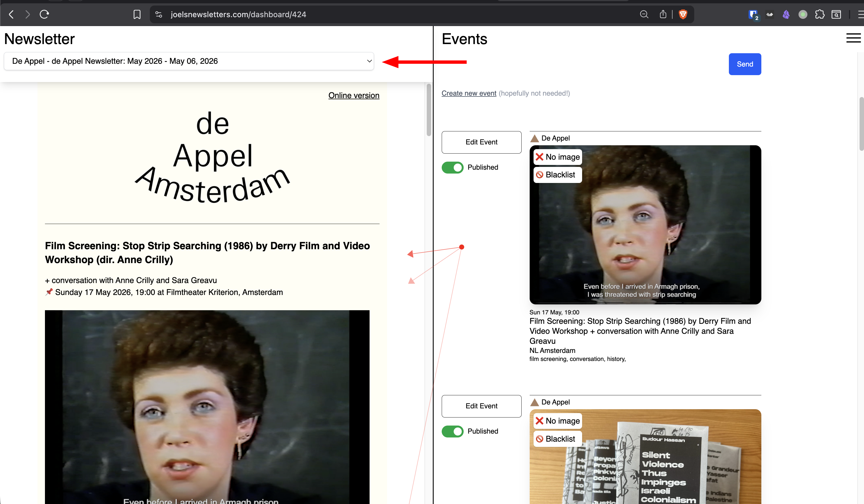This screenshot has height=504, width=864.
Task: Click the zoom magnifier in address bar
Action: [x=644, y=14]
